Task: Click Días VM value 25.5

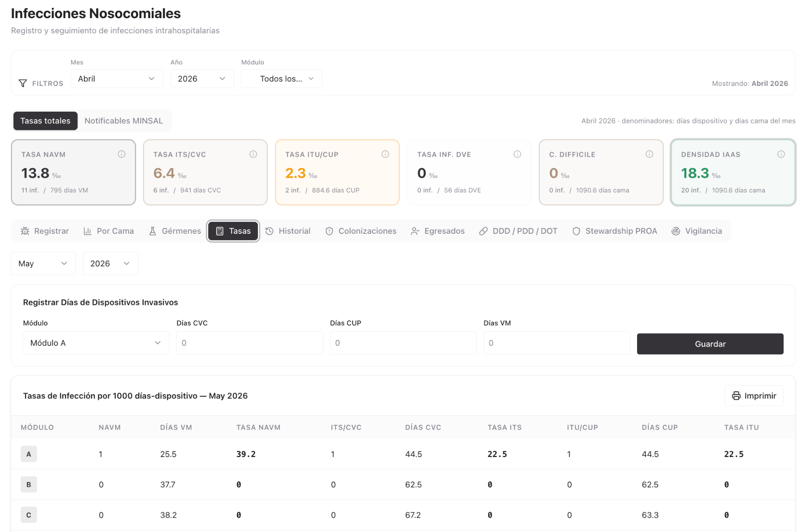Action: (168, 454)
